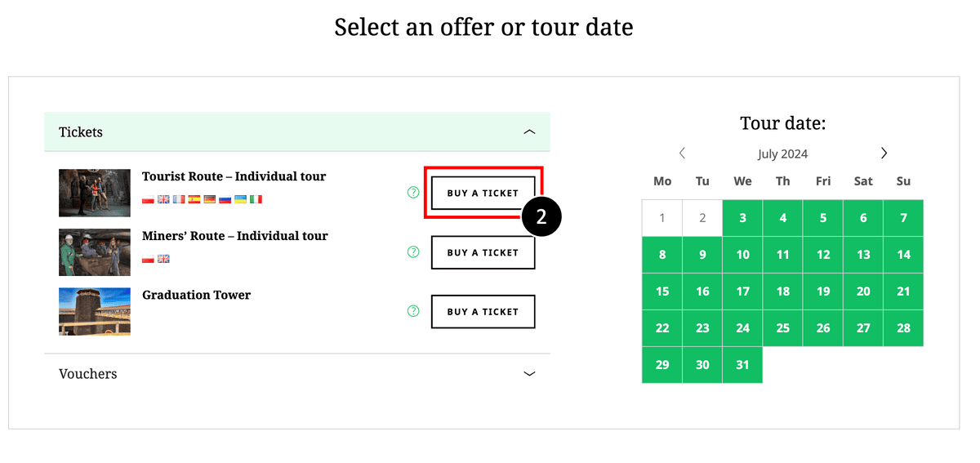Click help icon for Miners' Route tour
Screen dimensions: 980x463
413,252
